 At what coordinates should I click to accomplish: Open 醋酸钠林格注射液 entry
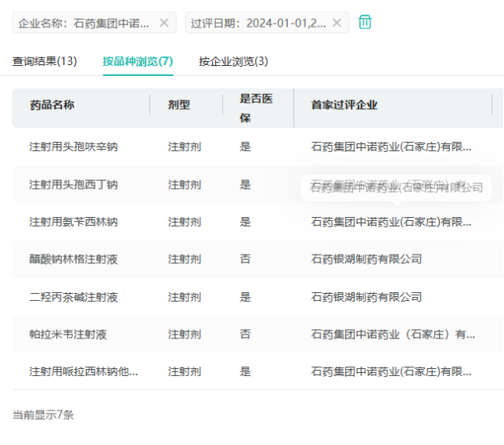click(74, 259)
